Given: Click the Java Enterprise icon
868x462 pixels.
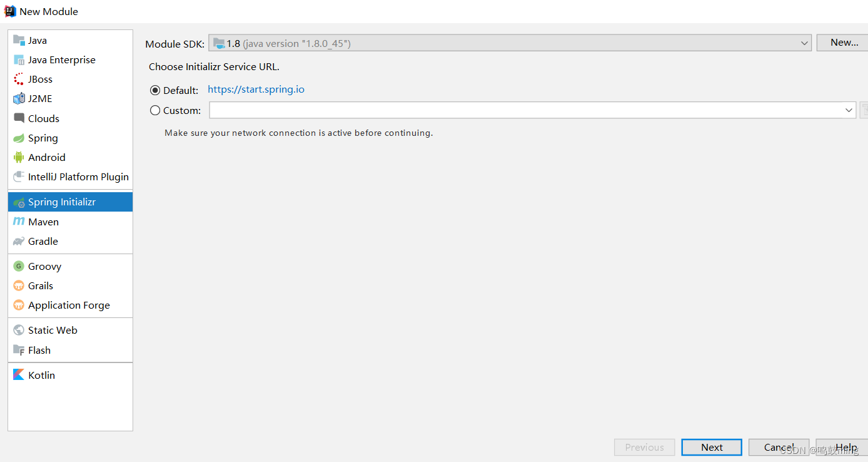Looking at the screenshot, I should tap(19, 60).
